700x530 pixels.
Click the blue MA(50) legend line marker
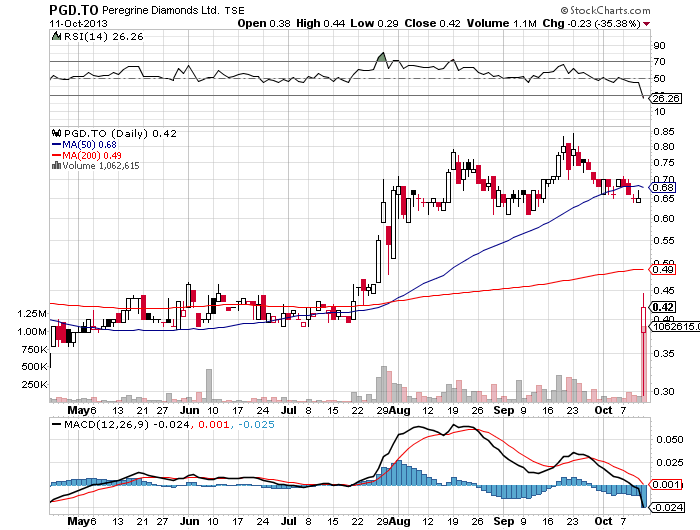coord(56,144)
